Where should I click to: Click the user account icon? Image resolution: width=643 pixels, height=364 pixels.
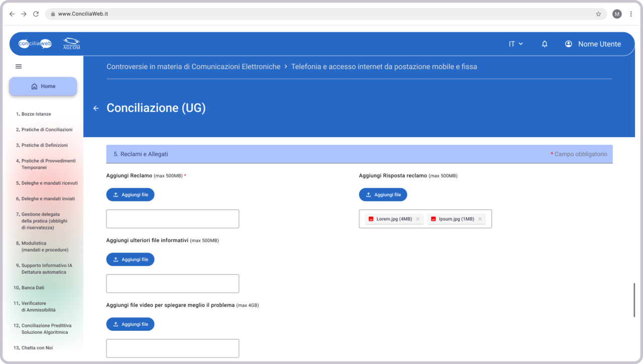(569, 44)
